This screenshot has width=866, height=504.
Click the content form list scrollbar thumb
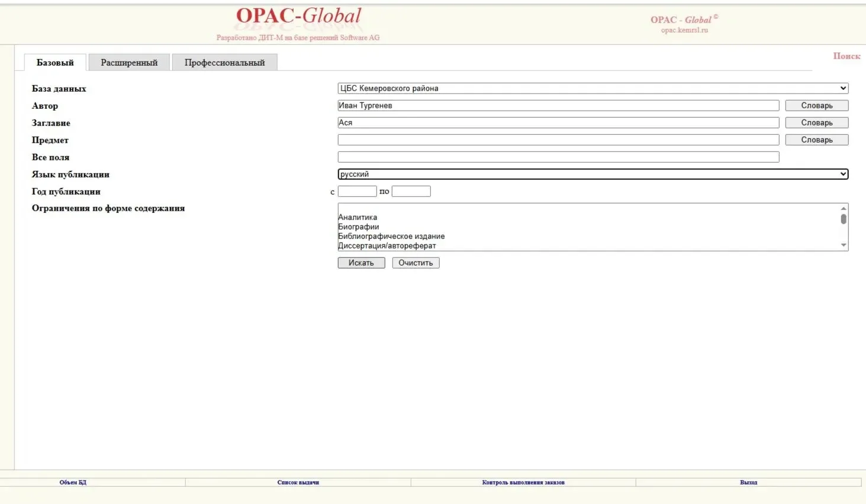pyautogui.click(x=844, y=219)
